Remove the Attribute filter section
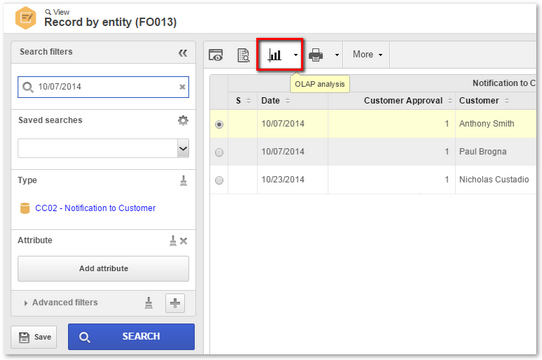The width and height of the screenshot is (542, 360). (184, 241)
